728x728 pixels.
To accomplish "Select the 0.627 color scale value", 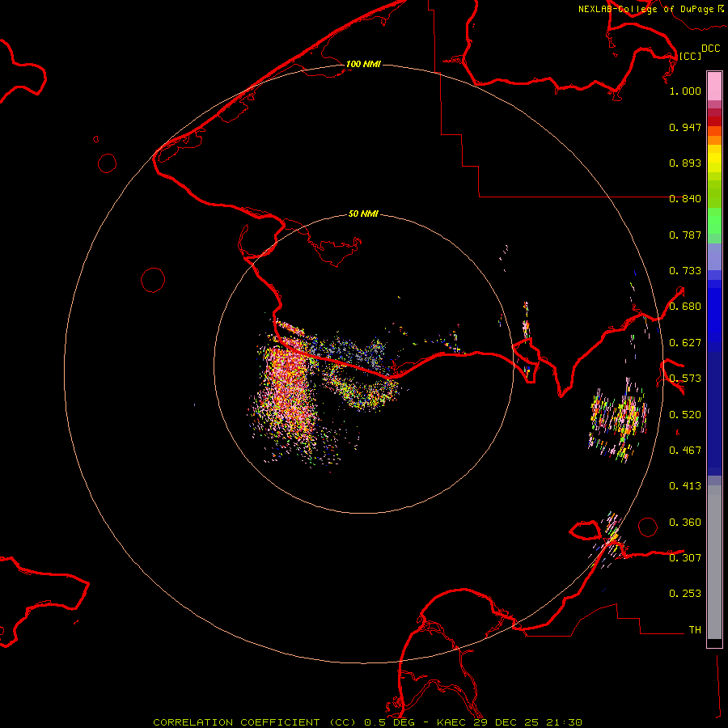I will tap(685, 343).
